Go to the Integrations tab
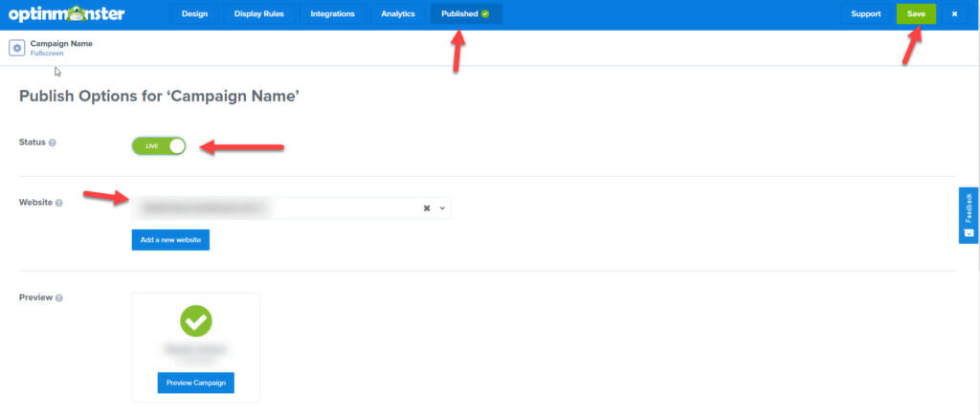 (x=332, y=13)
